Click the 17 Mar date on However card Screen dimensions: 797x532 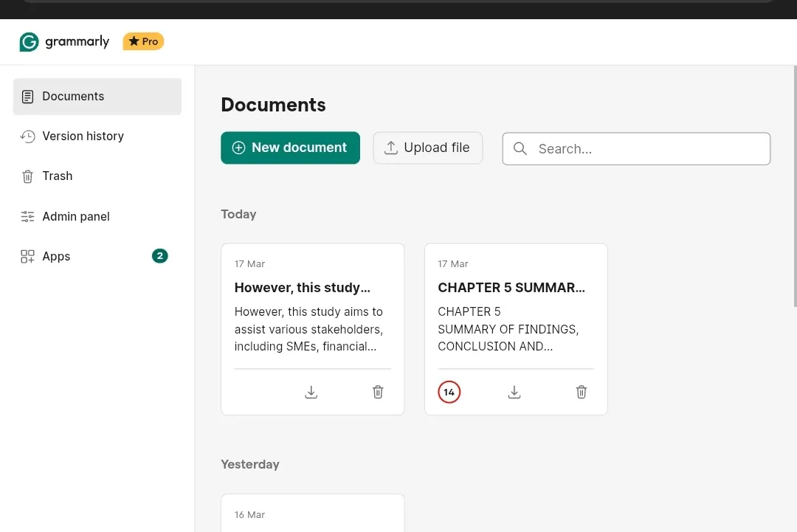tap(249, 263)
